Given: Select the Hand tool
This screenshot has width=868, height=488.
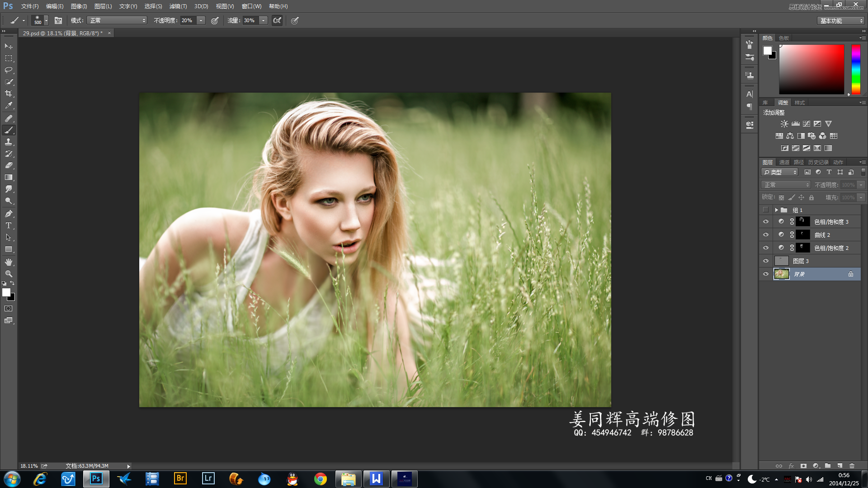Looking at the screenshot, I should pos(9,262).
